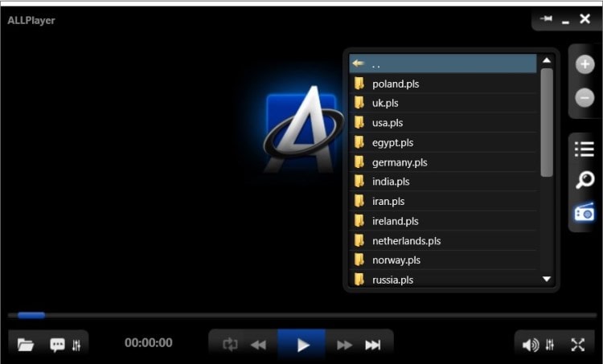Select iran.pls in the list

click(443, 201)
